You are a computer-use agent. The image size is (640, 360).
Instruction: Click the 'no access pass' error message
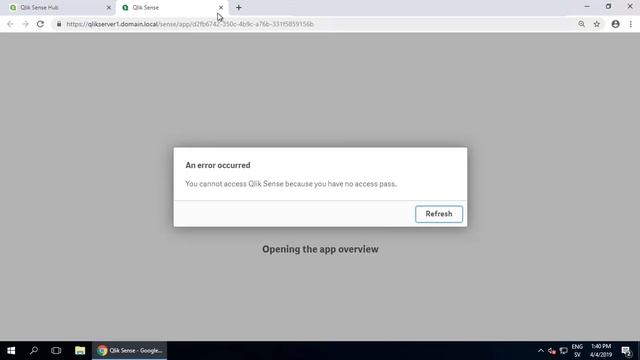click(x=291, y=184)
